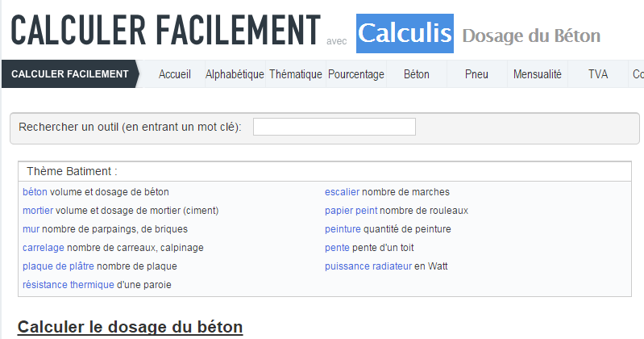
Task: Open the puissance radiateur link
Action: click(x=368, y=266)
